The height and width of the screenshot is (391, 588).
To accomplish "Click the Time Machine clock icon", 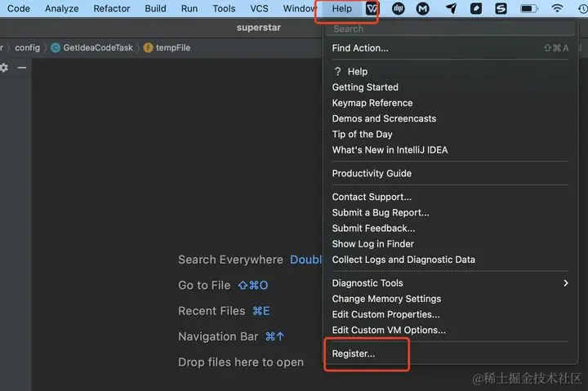I will 583,8.
